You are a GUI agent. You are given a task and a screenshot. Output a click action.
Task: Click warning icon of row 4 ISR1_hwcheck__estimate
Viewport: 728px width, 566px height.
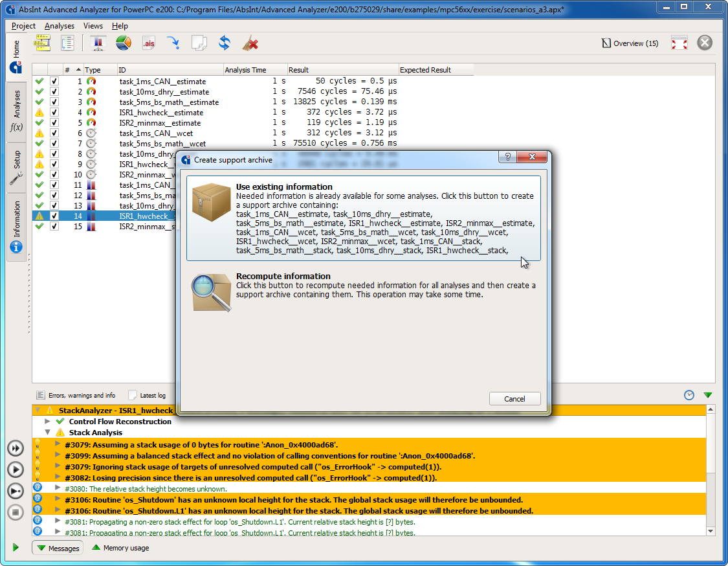39,113
